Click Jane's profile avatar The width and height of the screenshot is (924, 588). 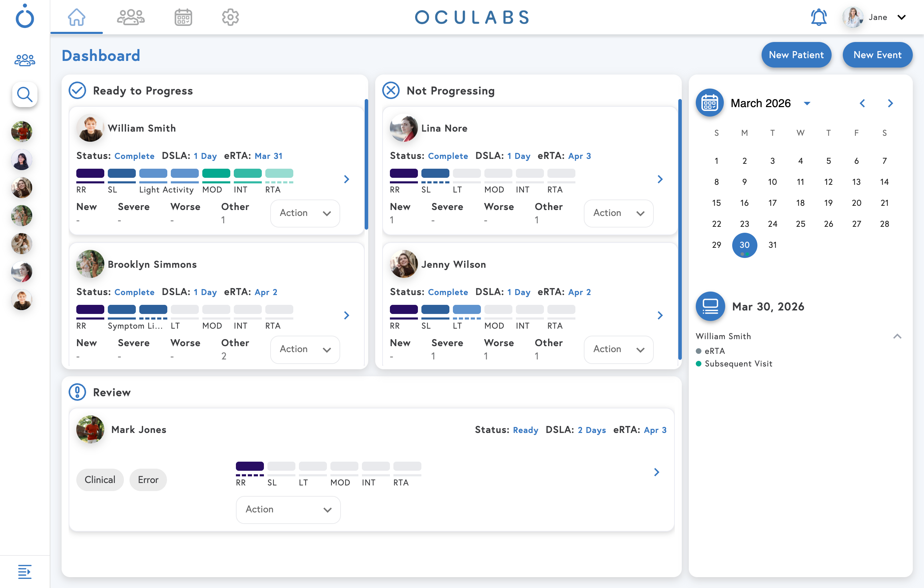pyautogui.click(x=852, y=17)
